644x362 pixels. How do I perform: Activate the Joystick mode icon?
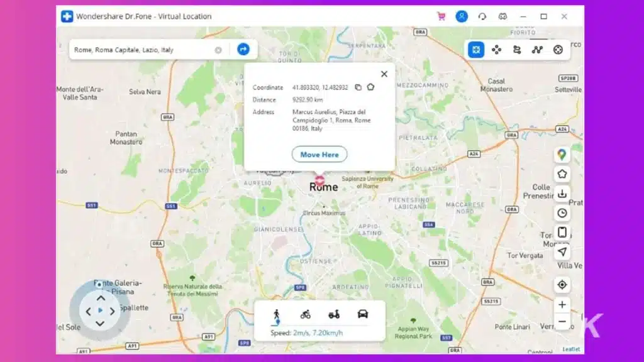pyautogui.click(x=558, y=50)
